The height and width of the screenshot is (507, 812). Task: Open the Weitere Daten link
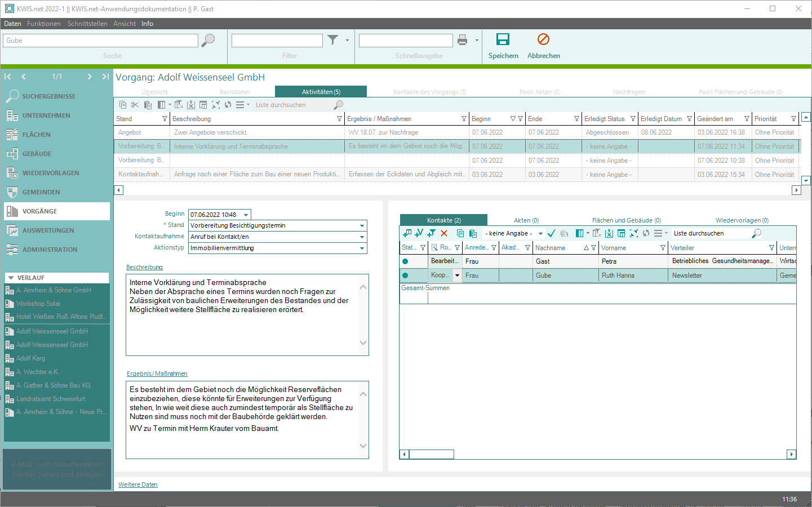pyautogui.click(x=138, y=484)
